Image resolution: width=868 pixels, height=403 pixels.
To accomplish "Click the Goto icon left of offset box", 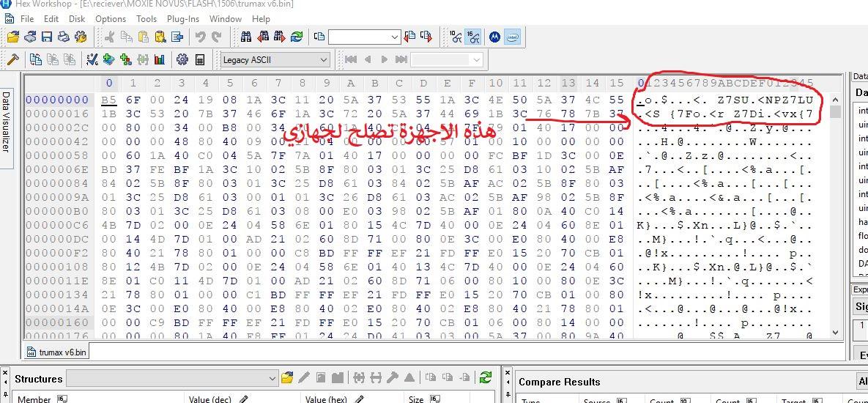I will 319,37.
